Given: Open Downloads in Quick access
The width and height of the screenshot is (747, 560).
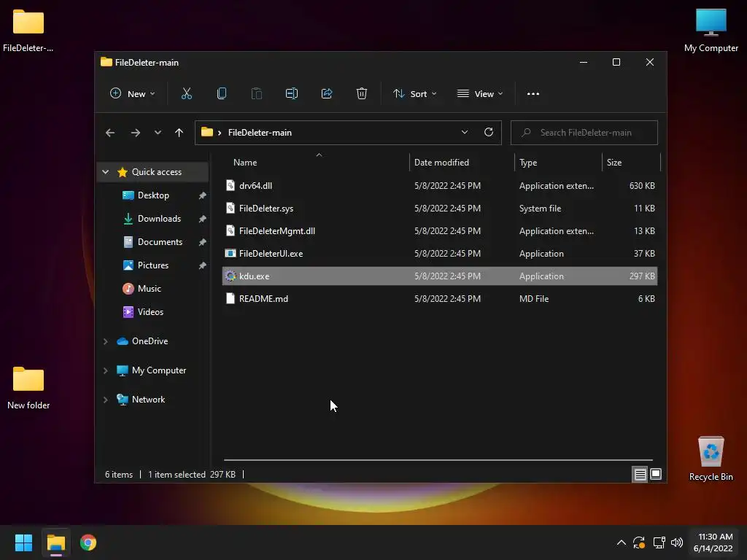Looking at the screenshot, I should [x=159, y=219].
